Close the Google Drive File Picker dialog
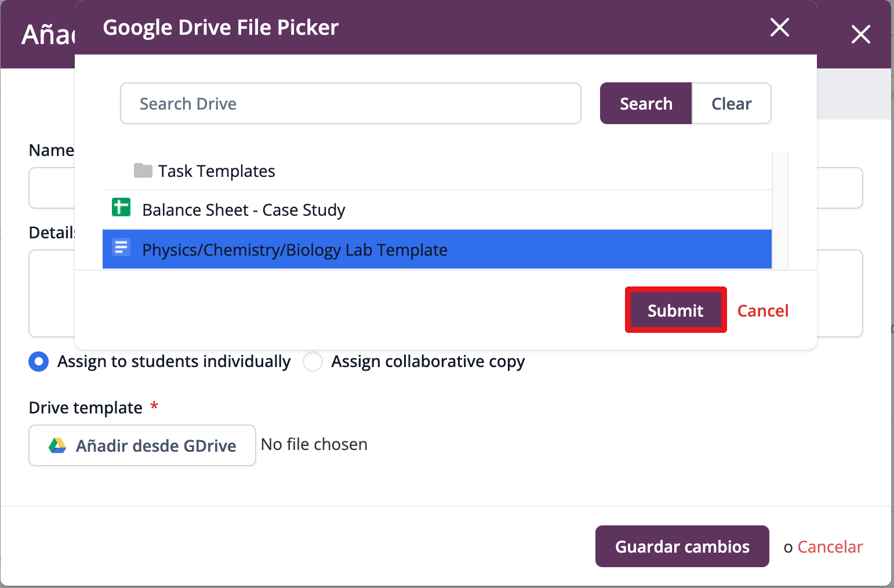This screenshot has width=894, height=588. pos(779,27)
